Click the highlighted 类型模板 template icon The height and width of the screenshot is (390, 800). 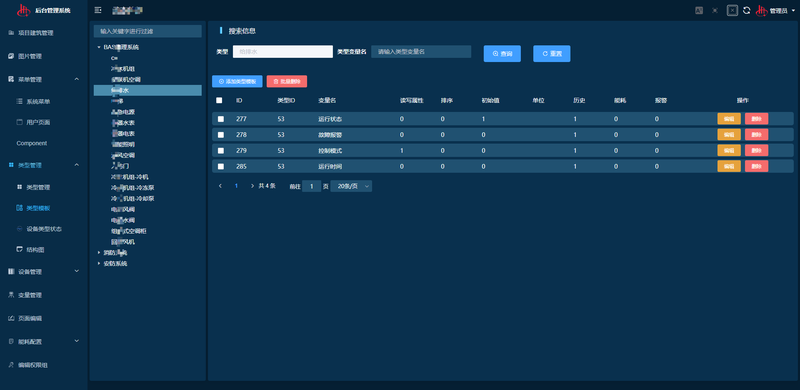click(x=19, y=208)
